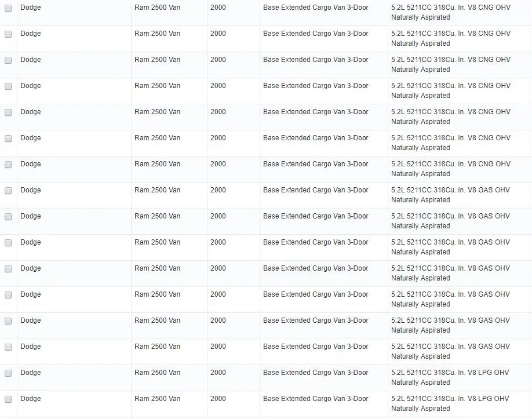The height and width of the screenshot is (419, 532).
Task: Tick the checkbox of the first LPG row
Action: 8,373
